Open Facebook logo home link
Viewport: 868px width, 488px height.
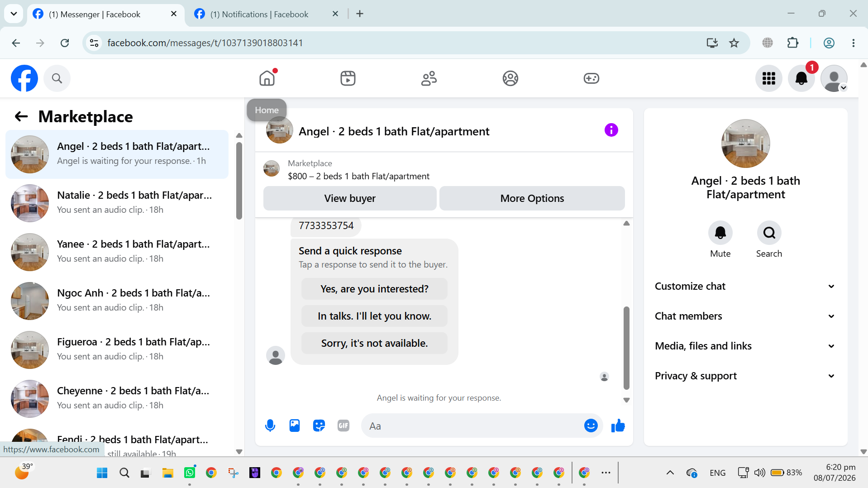click(x=24, y=78)
